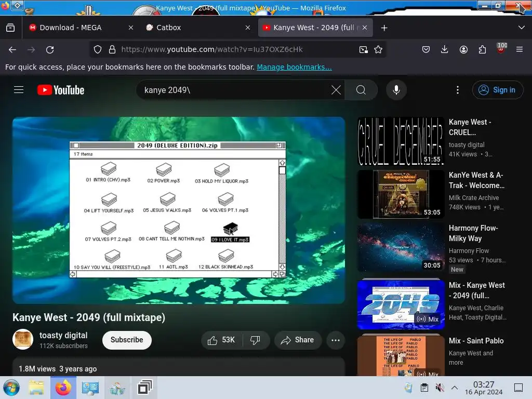Close the Kanye West - 2049 tab
This screenshot has width=532, height=399.
pyautogui.click(x=365, y=28)
